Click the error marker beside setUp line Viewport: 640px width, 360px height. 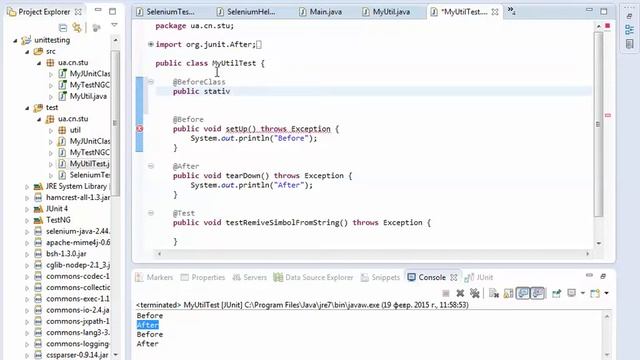coord(140,129)
